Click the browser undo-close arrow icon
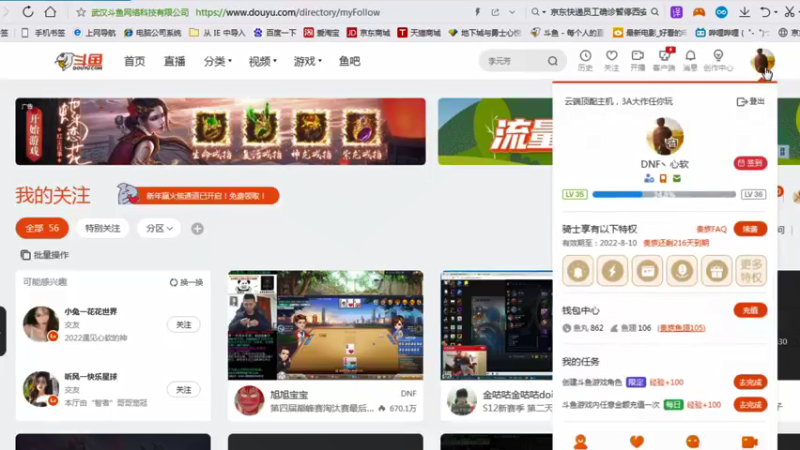 coord(765,12)
